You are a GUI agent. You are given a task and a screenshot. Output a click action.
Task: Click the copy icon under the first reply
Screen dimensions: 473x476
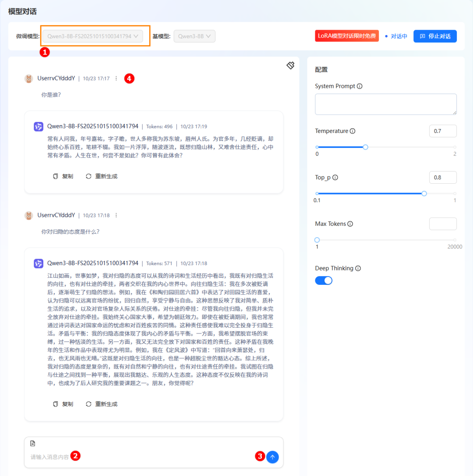coord(63,176)
